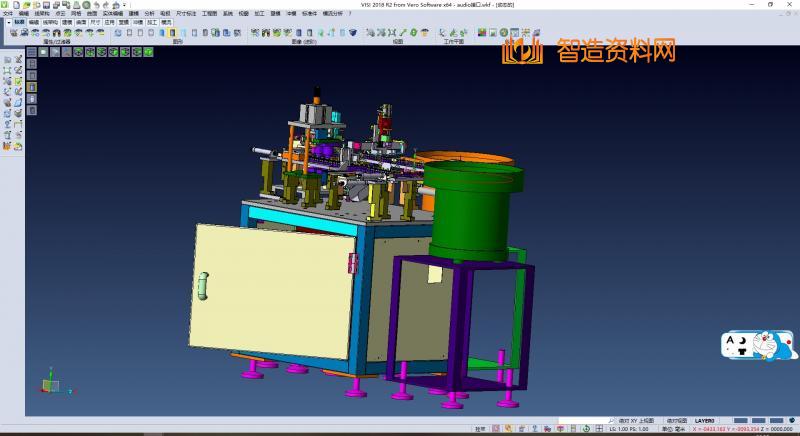Open the 文件 menu
800x436 pixels.
[x=7, y=14]
